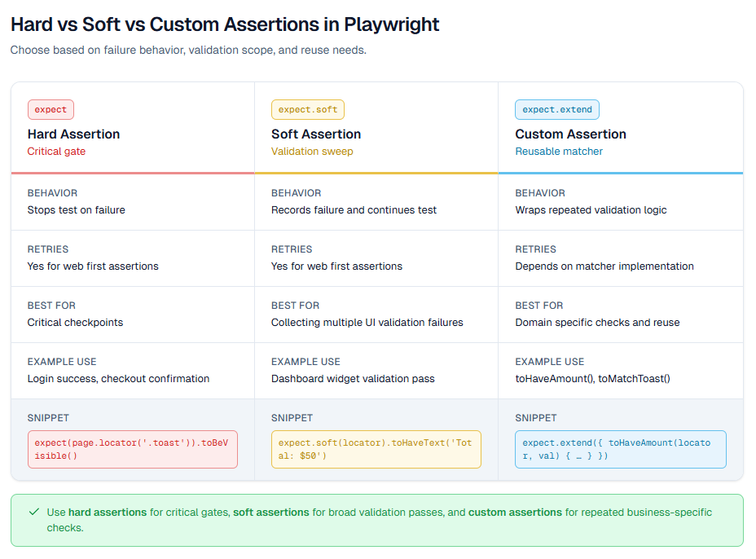Select the "Soft Assertion" column heading
The image size is (756, 559).
[316, 134]
